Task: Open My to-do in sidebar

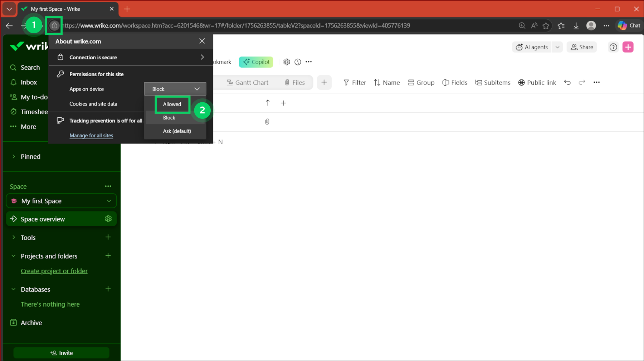Action: [29, 97]
